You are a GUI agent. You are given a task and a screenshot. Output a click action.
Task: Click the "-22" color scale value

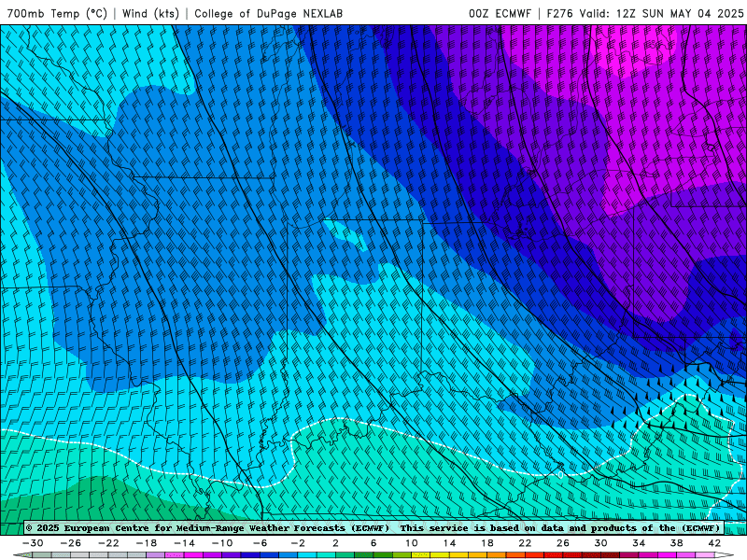[x=108, y=543]
